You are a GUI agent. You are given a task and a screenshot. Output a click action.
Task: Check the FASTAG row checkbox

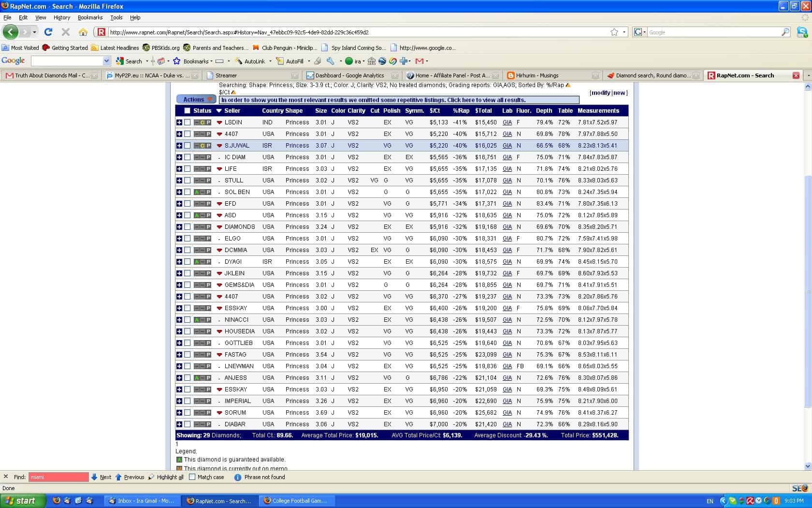pyautogui.click(x=187, y=355)
